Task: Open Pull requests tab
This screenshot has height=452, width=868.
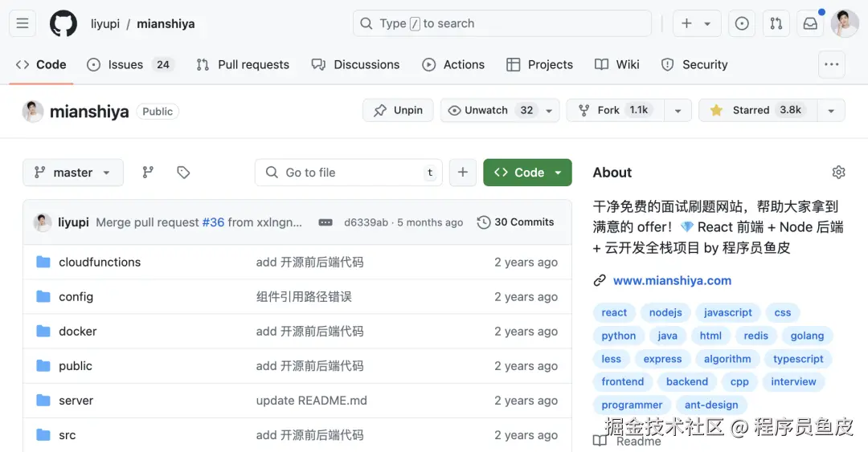Action: [243, 65]
